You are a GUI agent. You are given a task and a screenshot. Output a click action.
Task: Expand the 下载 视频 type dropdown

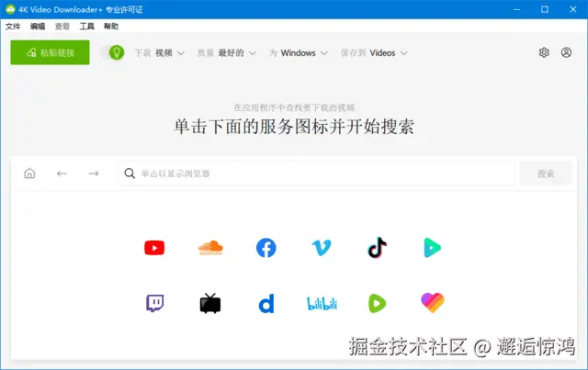pos(159,53)
